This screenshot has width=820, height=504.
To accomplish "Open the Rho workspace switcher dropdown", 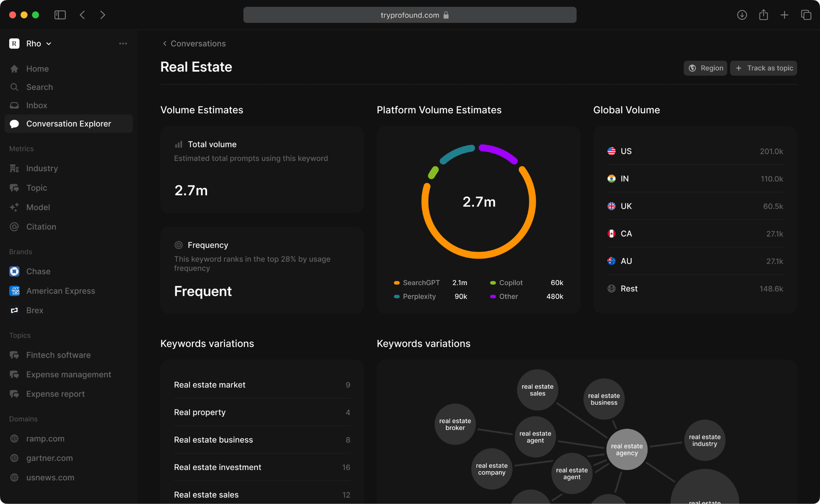I will coord(36,43).
